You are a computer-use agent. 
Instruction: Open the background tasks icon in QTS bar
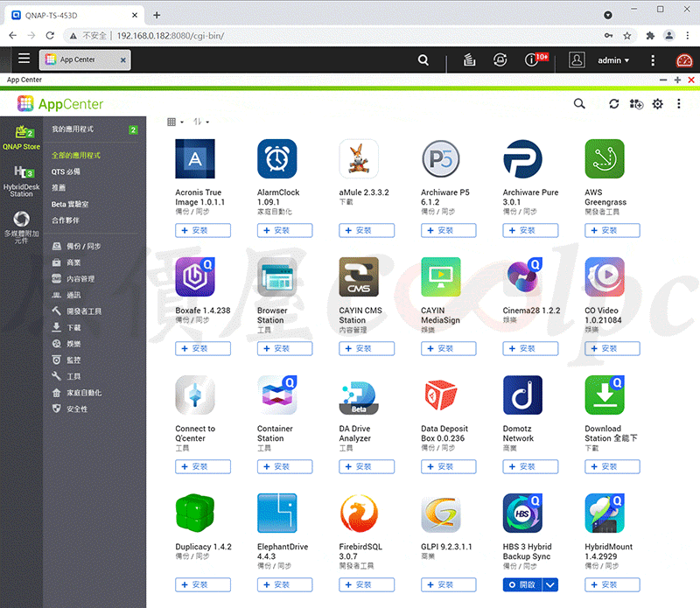[x=469, y=59]
